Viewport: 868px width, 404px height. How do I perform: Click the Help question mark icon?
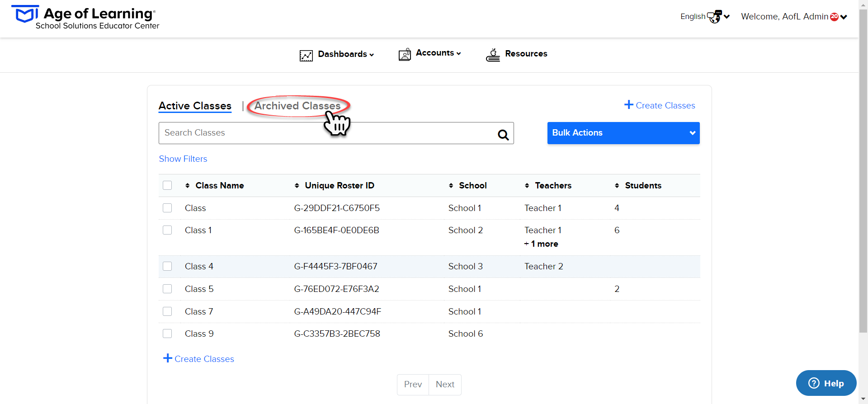tap(814, 383)
